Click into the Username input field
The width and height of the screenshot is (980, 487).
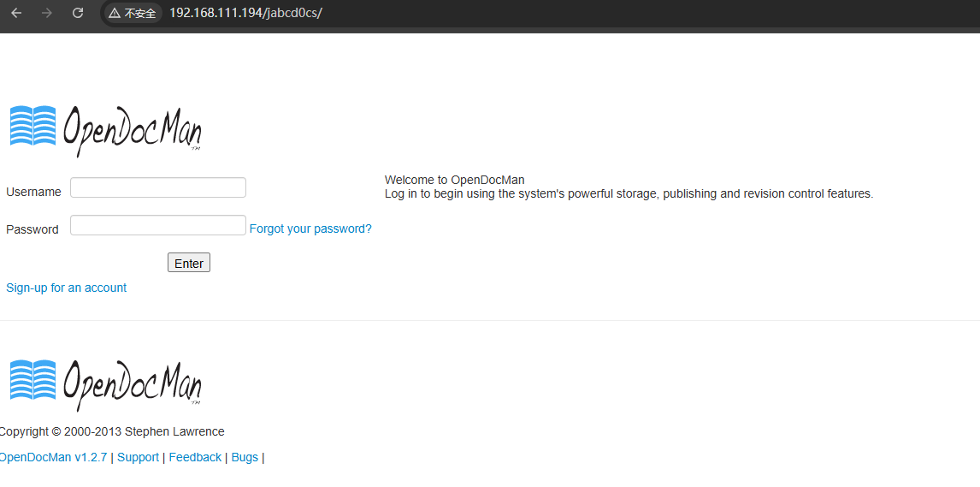point(158,187)
